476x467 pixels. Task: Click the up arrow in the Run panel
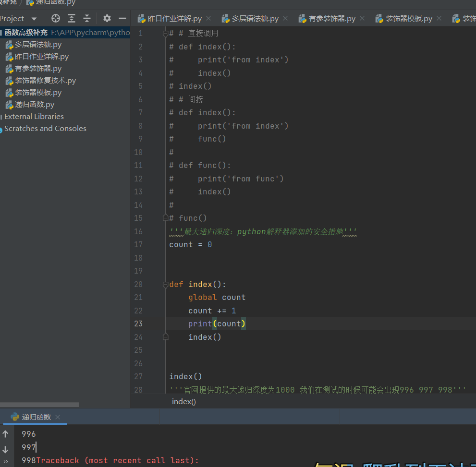click(6, 434)
